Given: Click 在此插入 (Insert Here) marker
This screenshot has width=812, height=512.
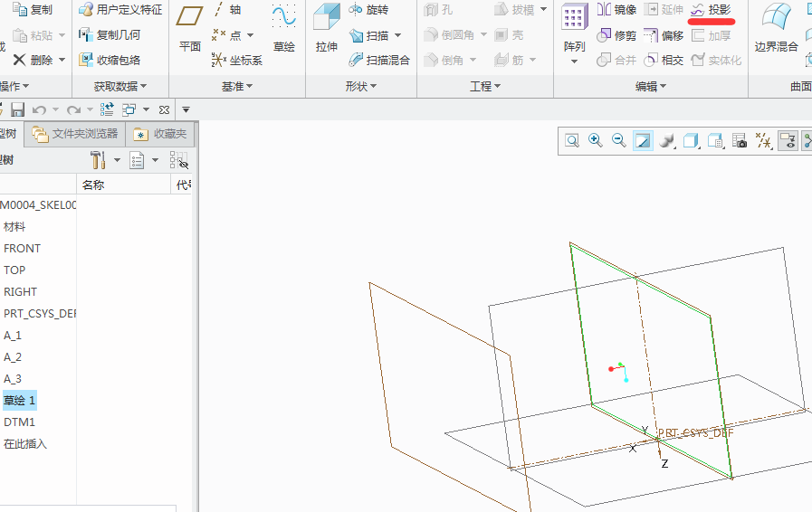Looking at the screenshot, I should (x=24, y=444).
